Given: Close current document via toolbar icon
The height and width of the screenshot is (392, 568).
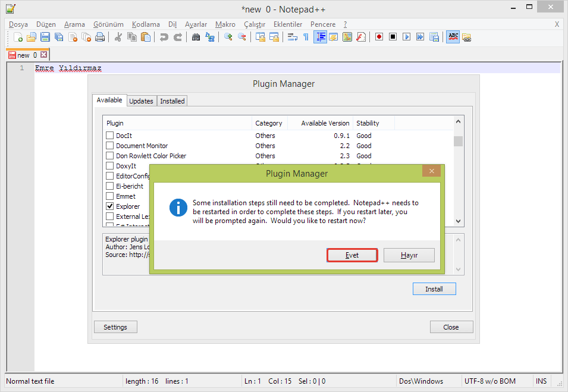Looking at the screenshot, I should pyautogui.click(x=73, y=37).
